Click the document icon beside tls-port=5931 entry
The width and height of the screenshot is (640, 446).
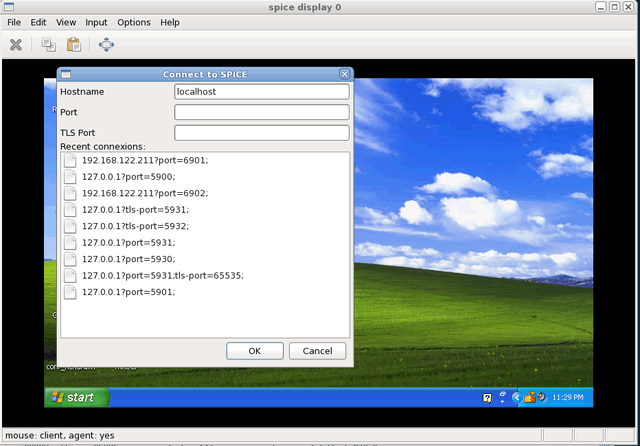(x=70, y=210)
